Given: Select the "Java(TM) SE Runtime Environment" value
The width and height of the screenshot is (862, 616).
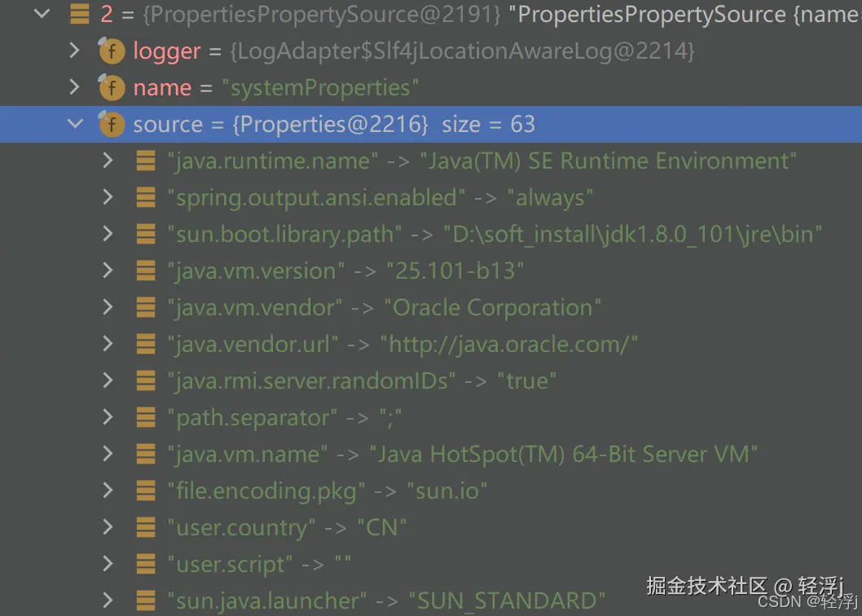Looking at the screenshot, I should pyautogui.click(x=609, y=161).
